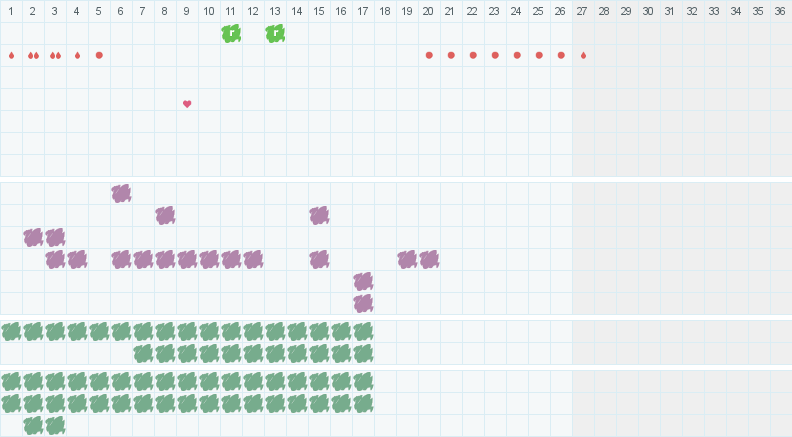Image resolution: width=792 pixels, height=437 pixels.
Task: Select the purple mark on day 19
Action: coord(407,259)
